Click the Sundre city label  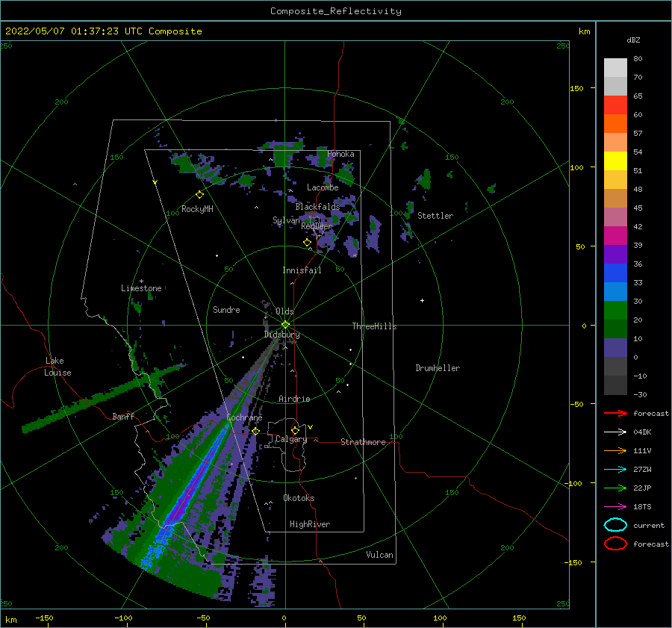coord(226,309)
